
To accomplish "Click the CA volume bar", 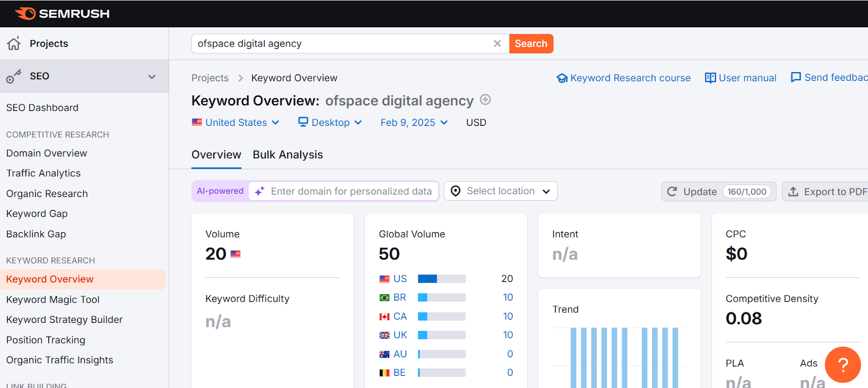I will [442, 316].
